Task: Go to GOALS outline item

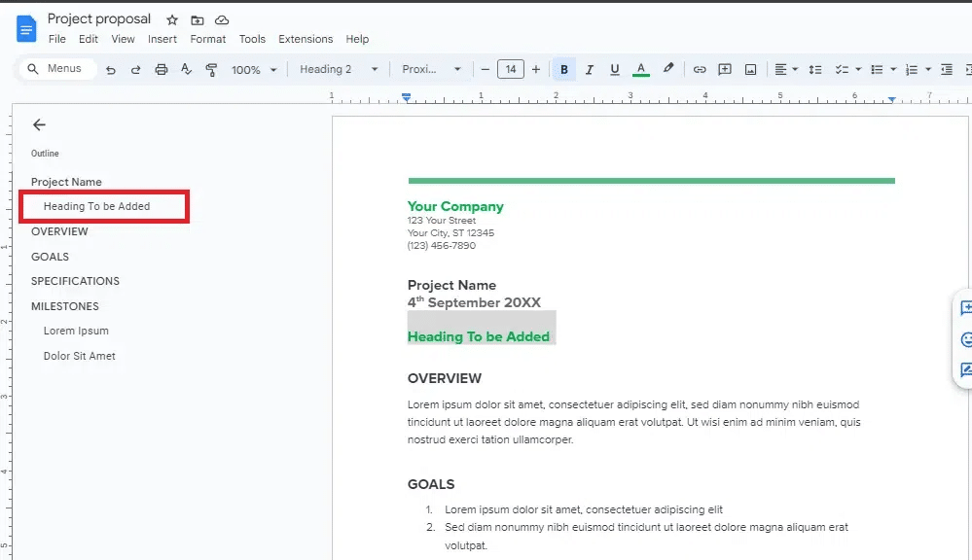Action: (51, 257)
